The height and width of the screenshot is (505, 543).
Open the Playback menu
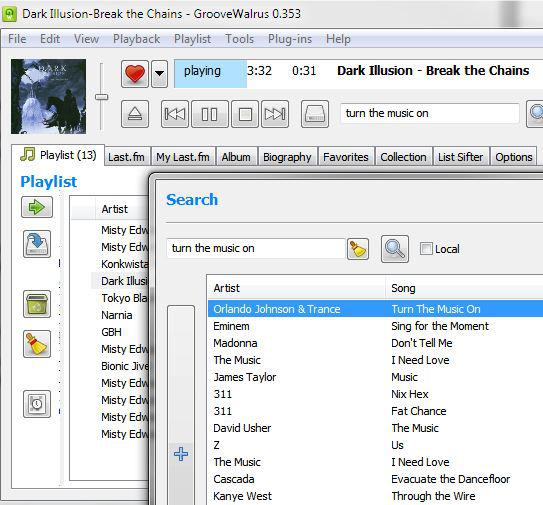coord(136,39)
